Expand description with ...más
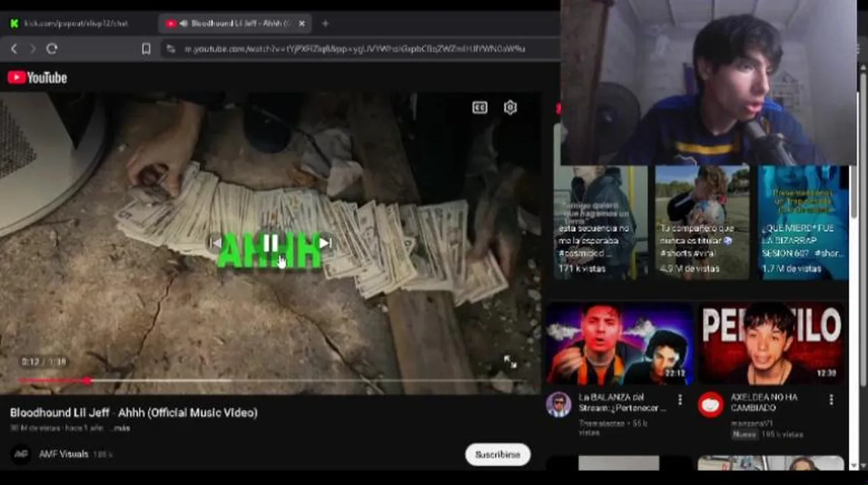868x485 pixels. tap(120, 428)
